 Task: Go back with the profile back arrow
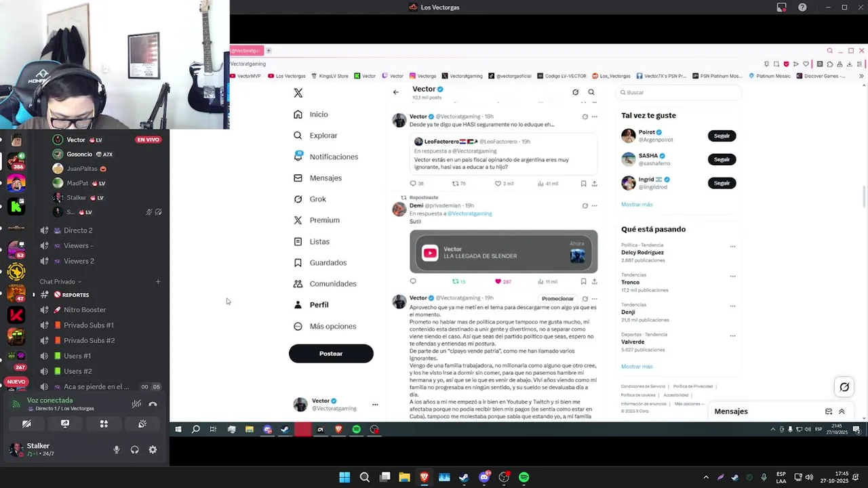point(396,91)
